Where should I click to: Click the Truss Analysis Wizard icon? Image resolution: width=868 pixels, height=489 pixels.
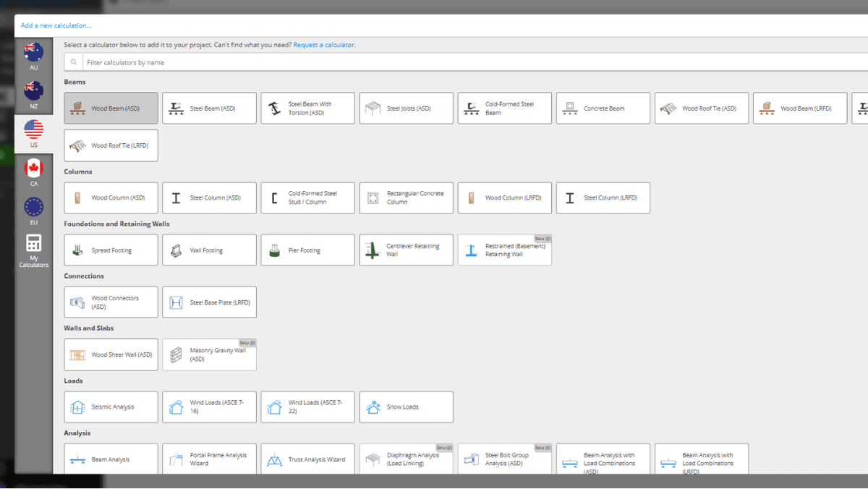274,460
